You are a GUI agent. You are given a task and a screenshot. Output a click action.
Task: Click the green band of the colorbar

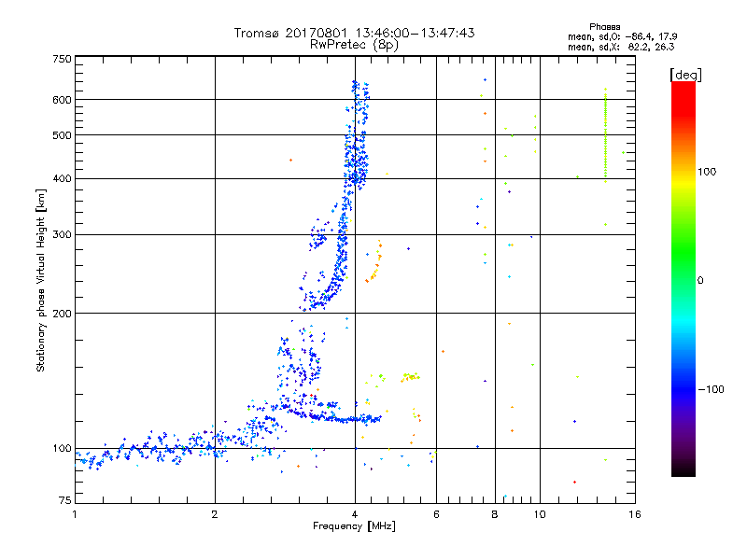click(x=684, y=250)
